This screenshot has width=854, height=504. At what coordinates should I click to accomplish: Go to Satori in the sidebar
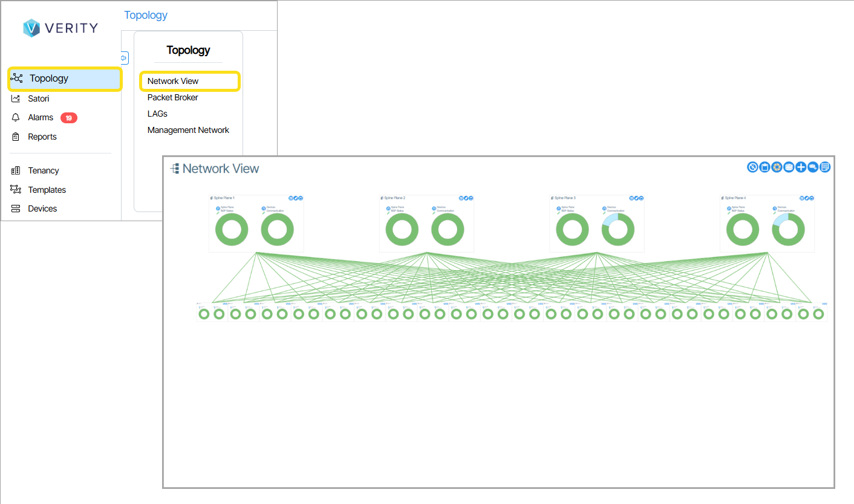click(x=38, y=99)
